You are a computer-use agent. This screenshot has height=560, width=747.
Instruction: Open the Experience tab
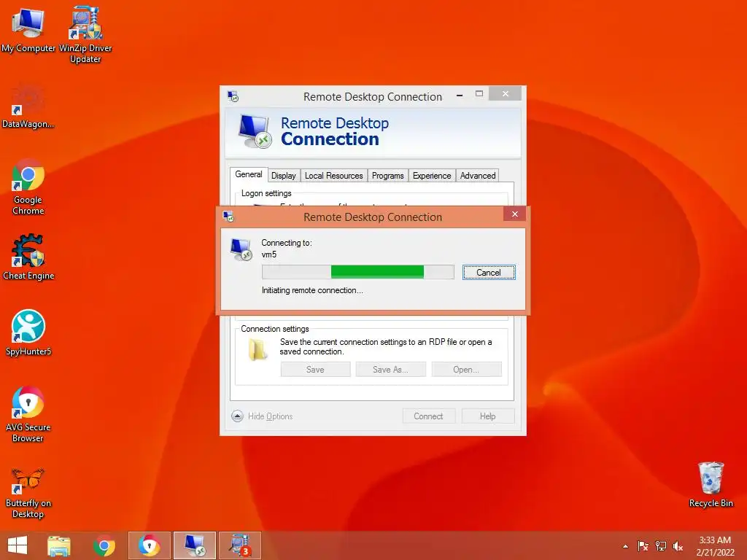pyautogui.click(x=432, y=176)
